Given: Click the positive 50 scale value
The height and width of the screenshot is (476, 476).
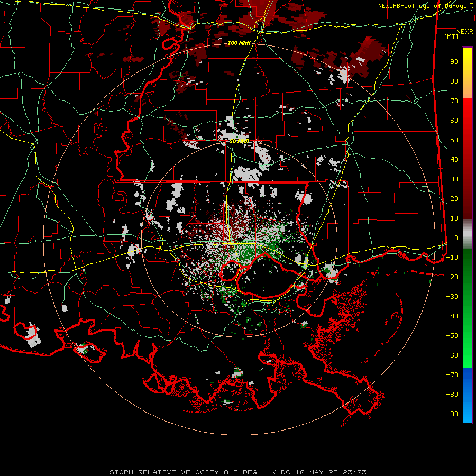Looking at the screenshot, I should (454, 140).
